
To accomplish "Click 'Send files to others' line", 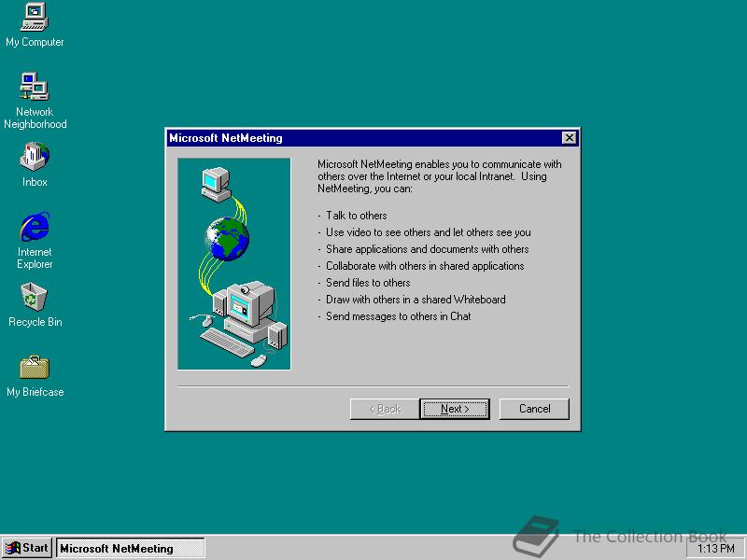I will (368, 283).
